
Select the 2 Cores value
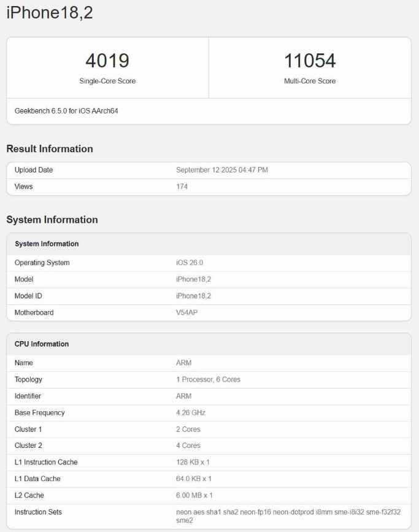188,429
